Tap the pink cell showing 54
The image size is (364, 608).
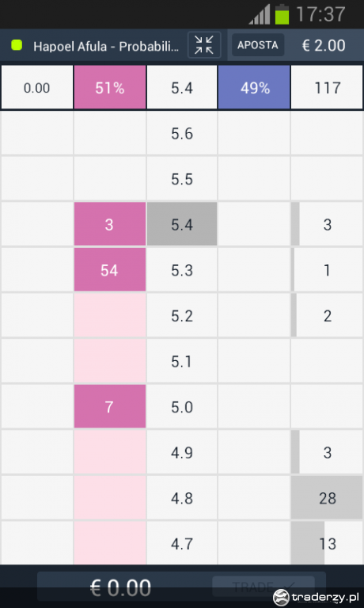pyautogui.click(x=110, y=270)
